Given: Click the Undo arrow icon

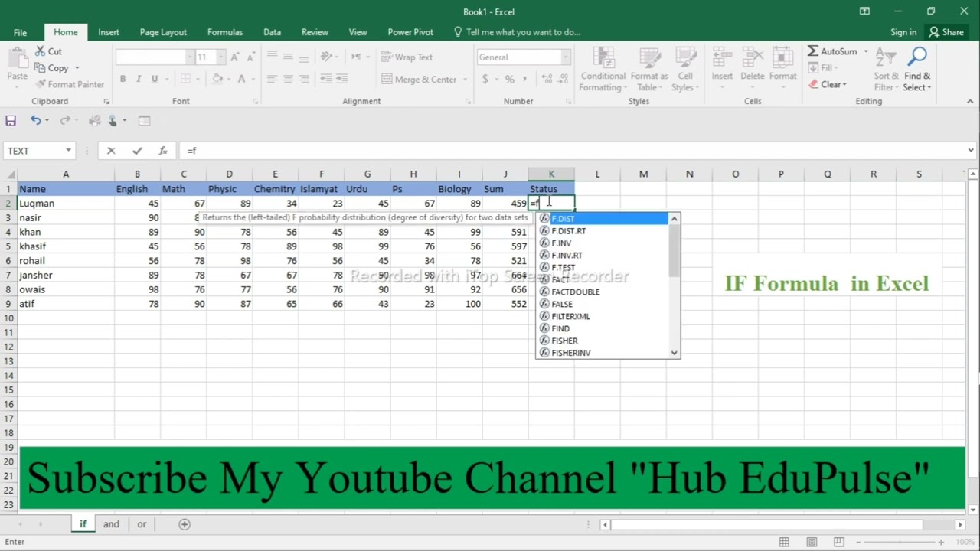Looking at the screenshot, I should coord(35,120).
